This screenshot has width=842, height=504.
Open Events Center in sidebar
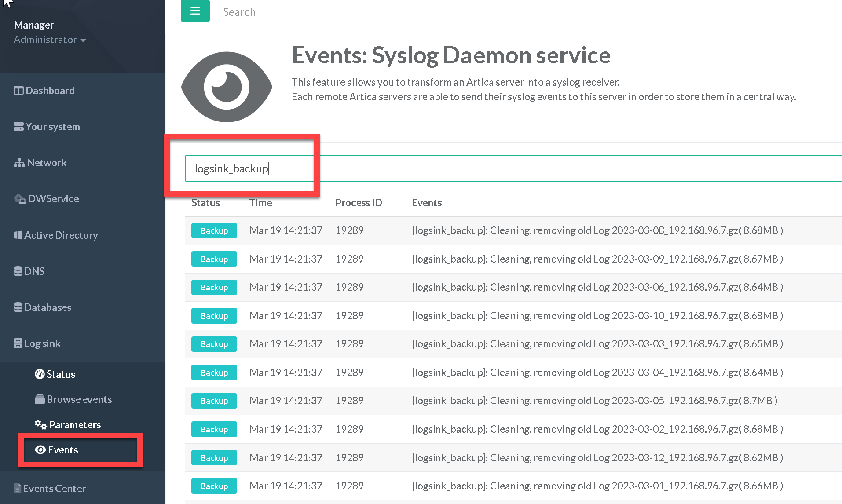54,489
